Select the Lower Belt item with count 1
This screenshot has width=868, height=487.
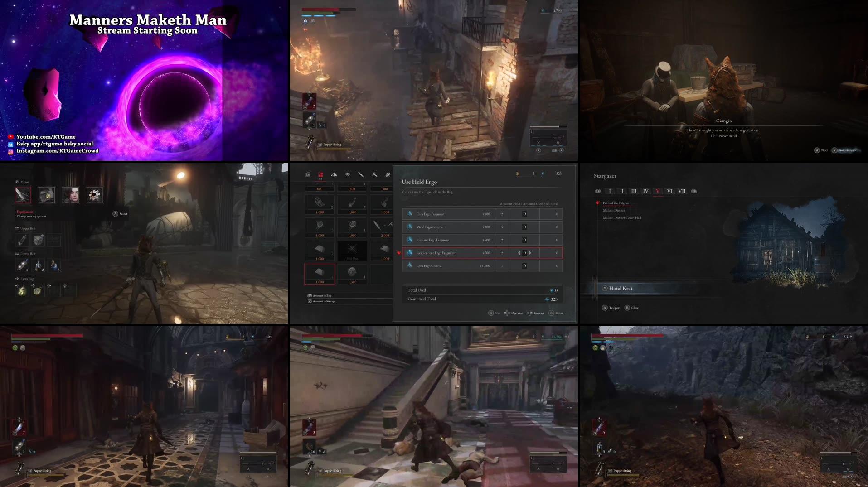pos(22,265)
